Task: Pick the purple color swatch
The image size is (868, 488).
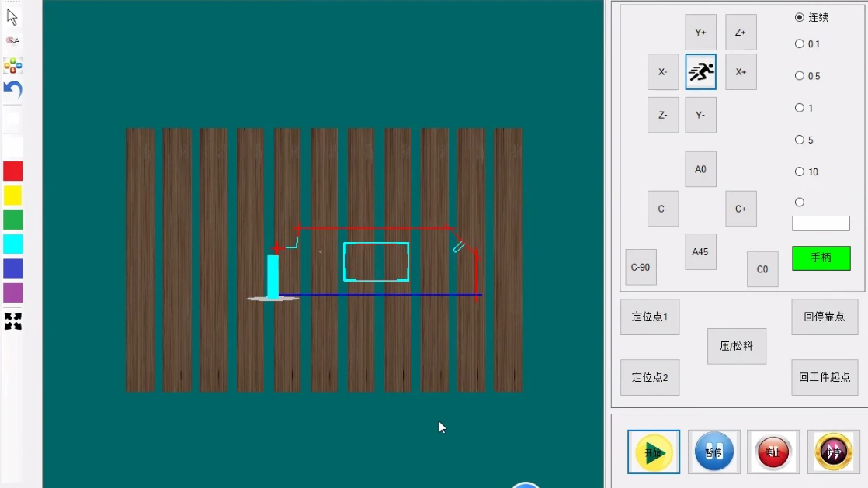Action: [12, 293]
